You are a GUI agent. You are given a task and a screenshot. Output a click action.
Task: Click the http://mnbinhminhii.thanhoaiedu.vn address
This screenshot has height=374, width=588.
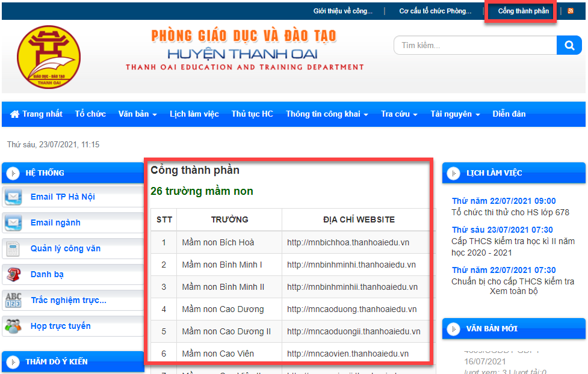352,287
